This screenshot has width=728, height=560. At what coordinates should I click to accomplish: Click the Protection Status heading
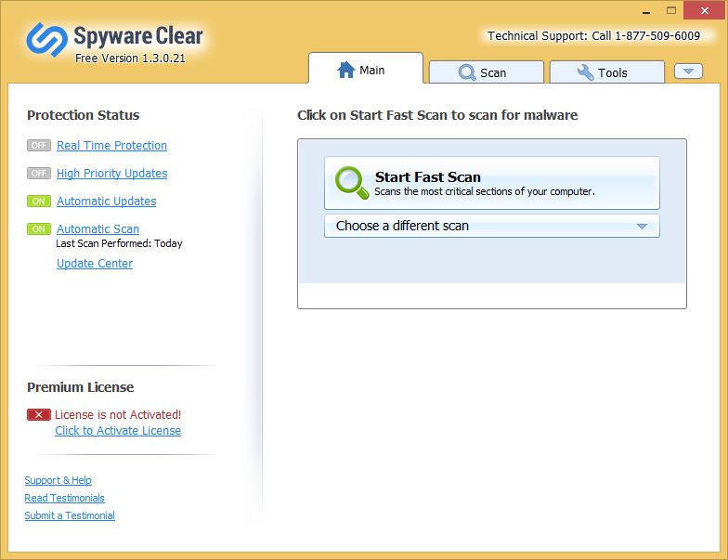click(84, 115)
